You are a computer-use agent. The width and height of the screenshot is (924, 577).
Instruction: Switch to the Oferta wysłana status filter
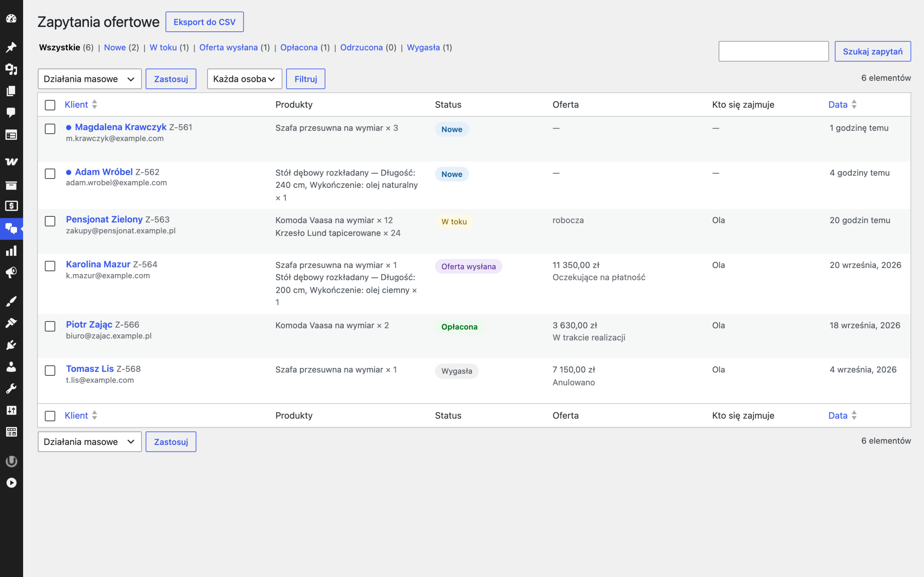[228, 47]
